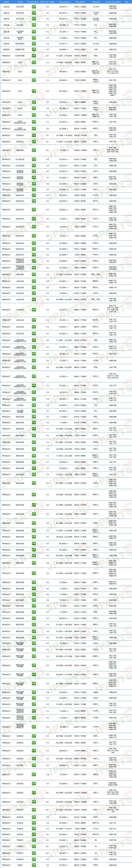Click the SANDERO model cell
The width and height of the screenshot is (132, 868).
click(x=20, y=44)
